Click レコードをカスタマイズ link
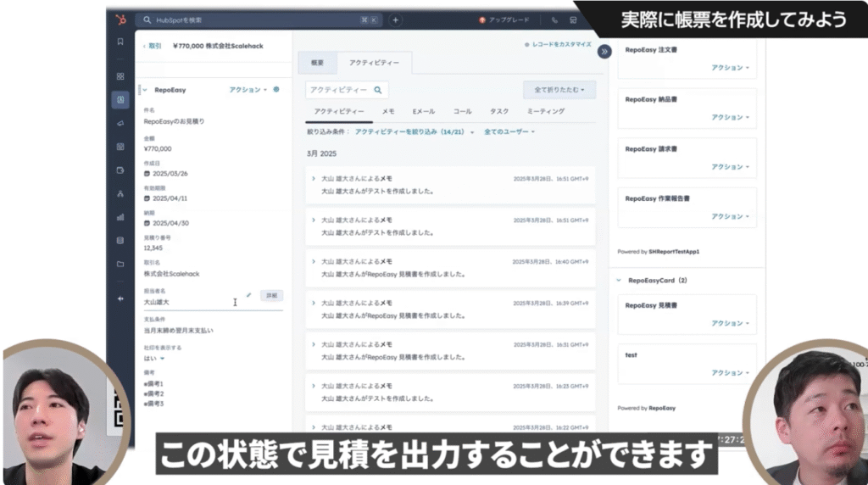Image resolution: width=868 pixels, height=485 pixels. point(558,44)
